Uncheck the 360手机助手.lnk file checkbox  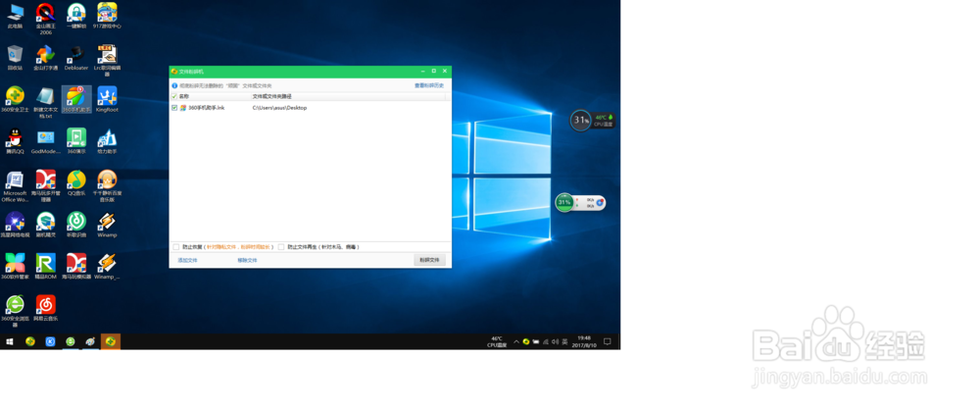point(174,108)
